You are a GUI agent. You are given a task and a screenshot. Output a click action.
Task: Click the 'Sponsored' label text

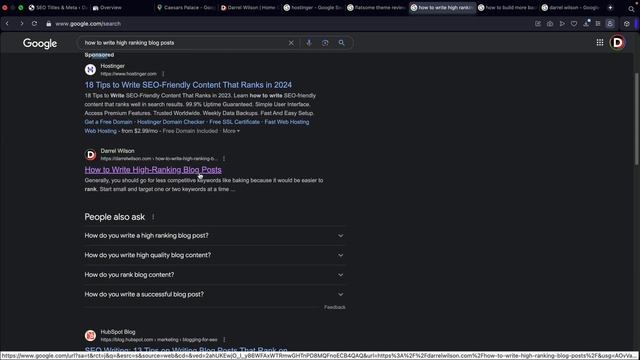click(99, 55)
